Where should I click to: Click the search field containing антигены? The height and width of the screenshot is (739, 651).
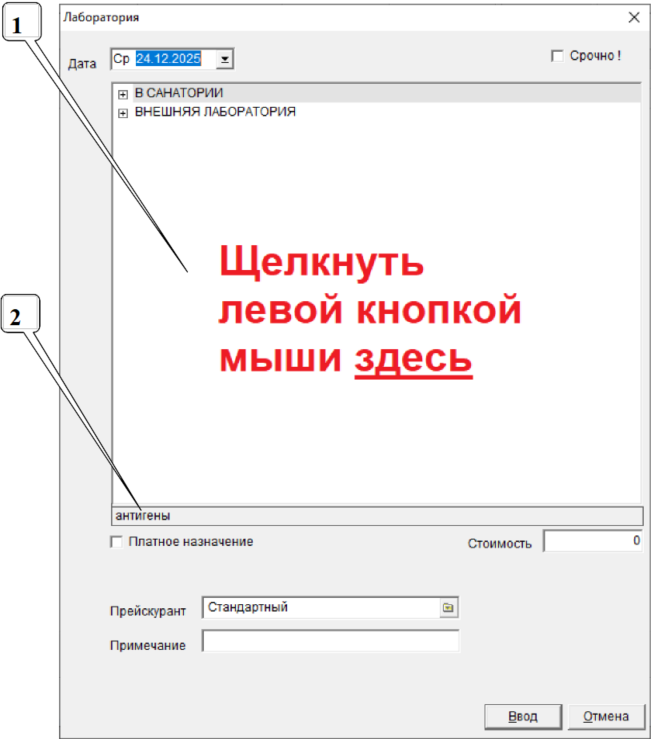pyautogui.click(x=375, y=516)
